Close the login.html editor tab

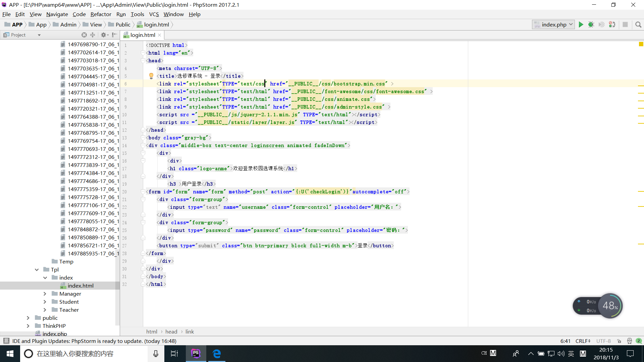pos(160,35)
